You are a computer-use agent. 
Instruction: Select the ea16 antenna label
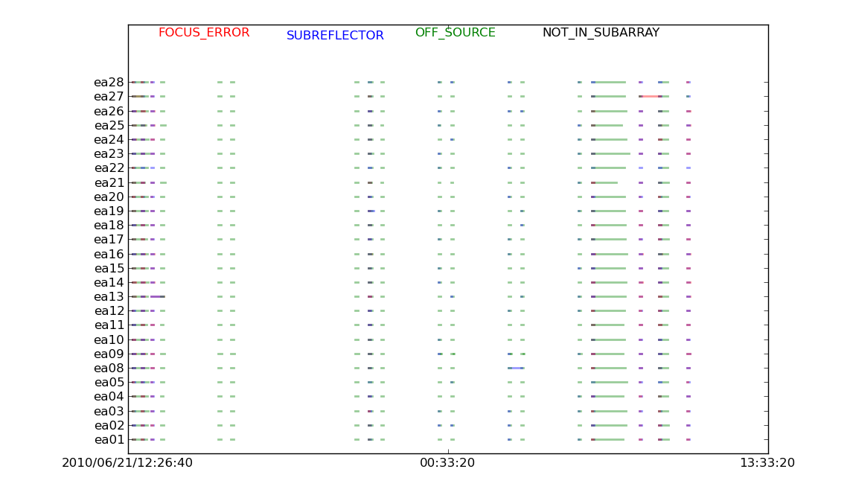[x=109, y=254]
